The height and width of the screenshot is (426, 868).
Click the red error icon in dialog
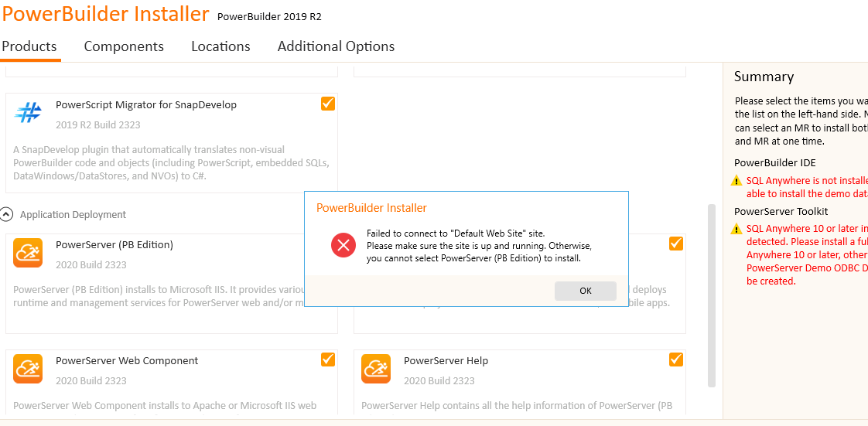click(343, 246)
